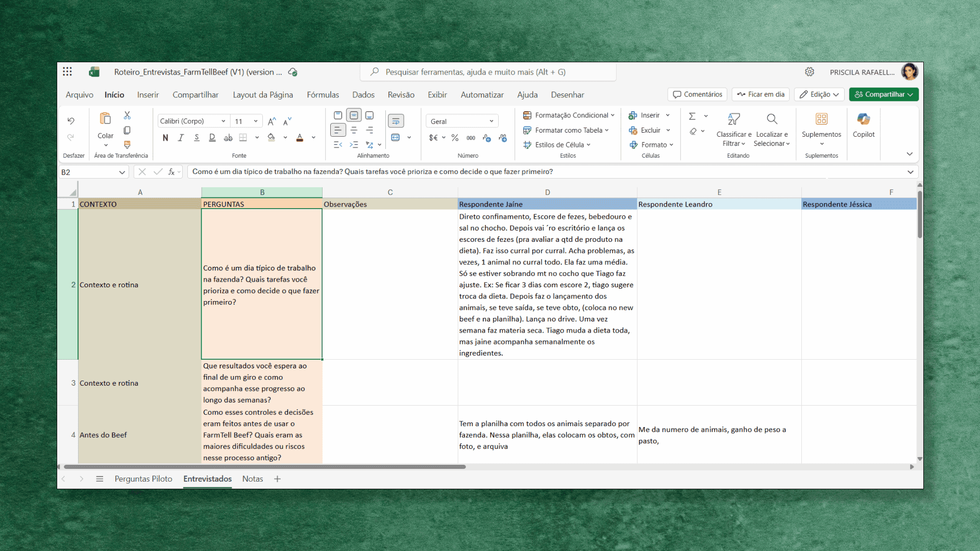Viewport: 980px width, 551px height.
Task: Toggle double underline D formatting
Action: (212, 138)
